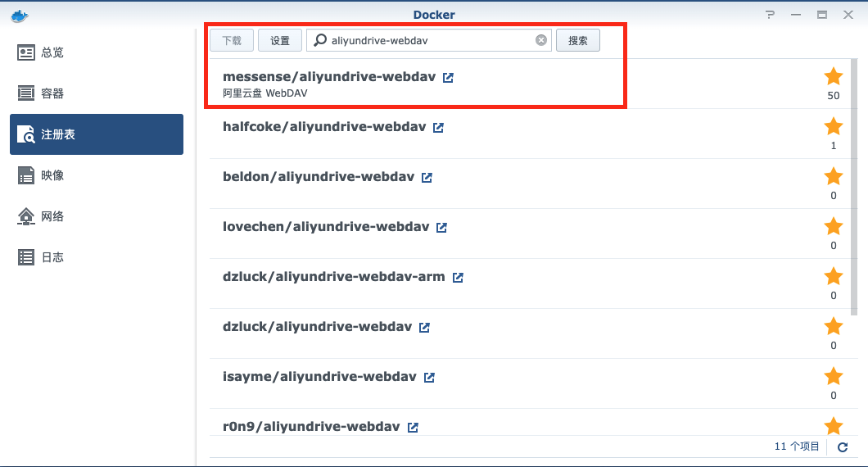Open external link for beldon/aliyundrive-webdav
Screen dimensions: 868x467
[427, 177]
